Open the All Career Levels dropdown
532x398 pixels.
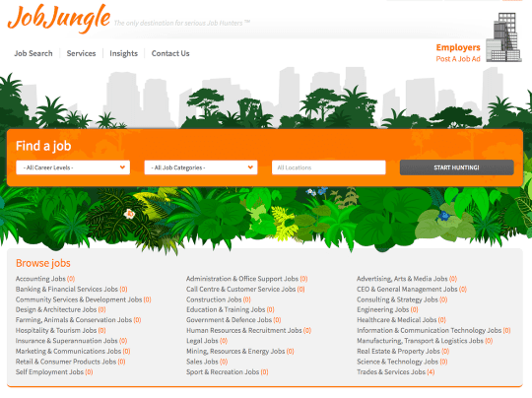[x=73, y=167]
